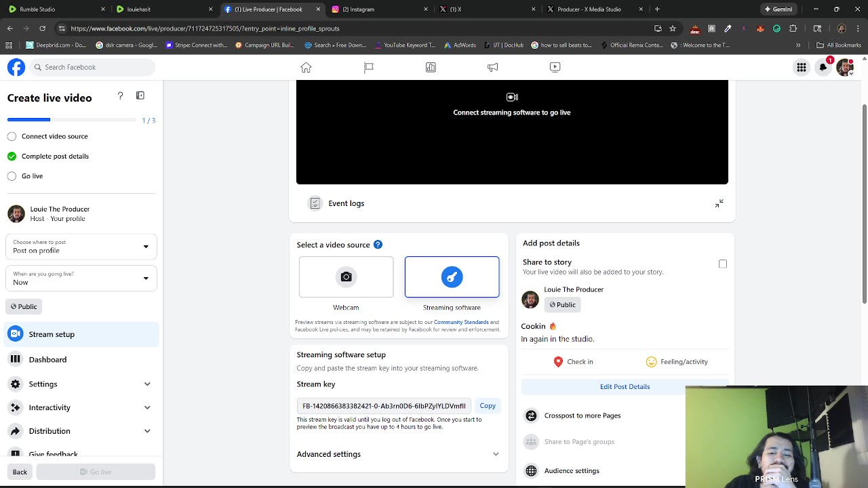Open Video play icon in top nav
The height and width of the screenshot is (488, 868).
coord(555,67)
